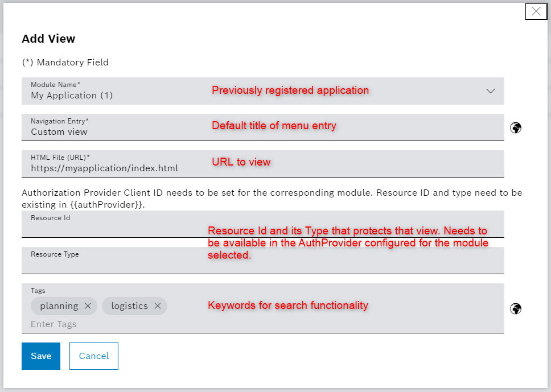Screen dimensions: 551x392
Task: Close the Add View dialog
Action: pos(536,11)
